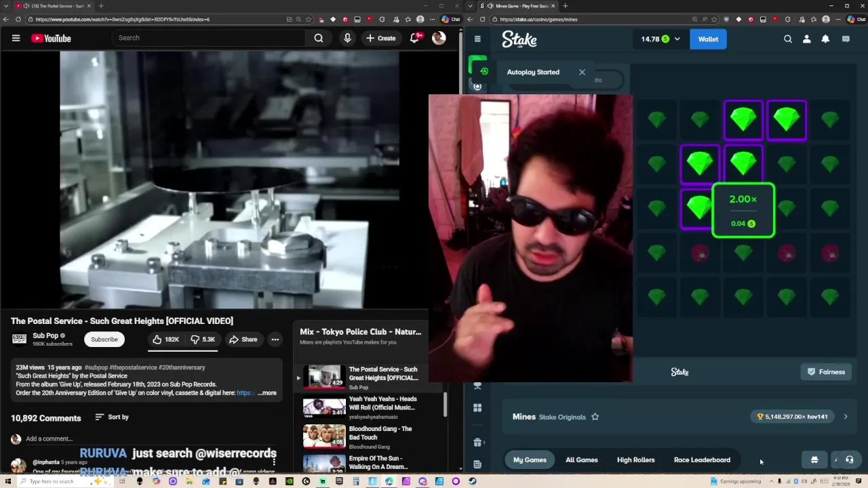Open live support headset icon
The width and height of the screenshot is (868, 488).
[849, 460]
